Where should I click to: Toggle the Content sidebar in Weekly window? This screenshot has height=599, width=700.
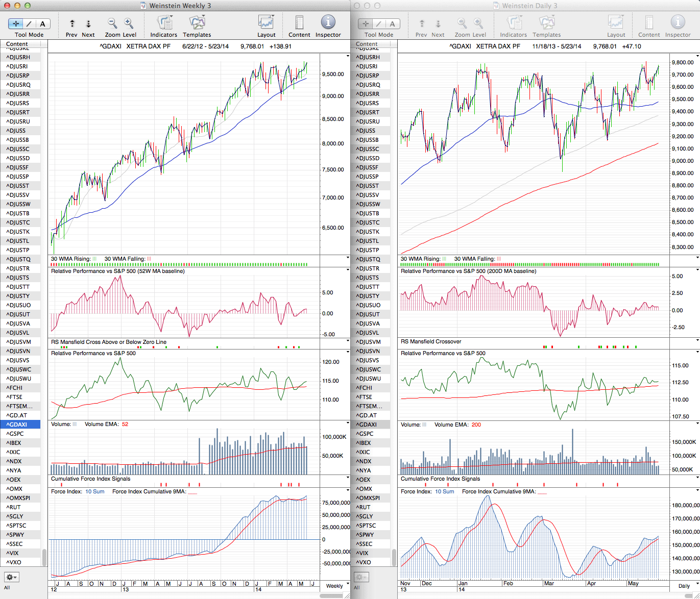(299, 23)
